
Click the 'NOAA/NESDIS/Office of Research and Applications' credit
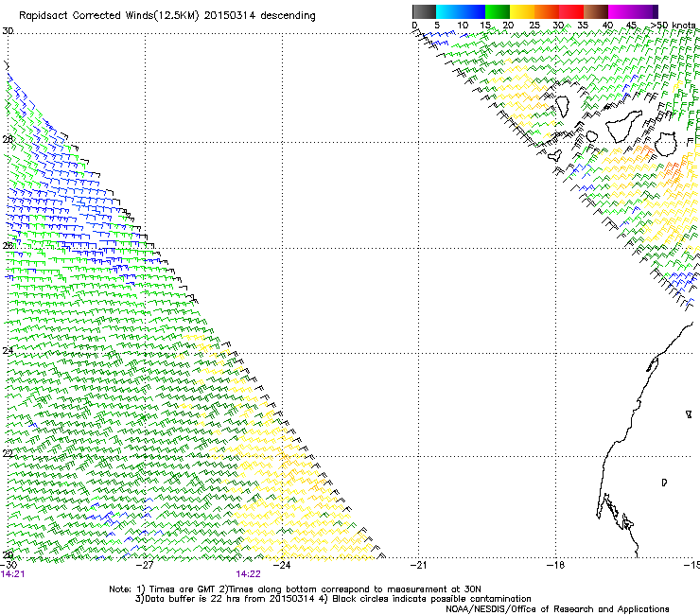tap(557, 609)
